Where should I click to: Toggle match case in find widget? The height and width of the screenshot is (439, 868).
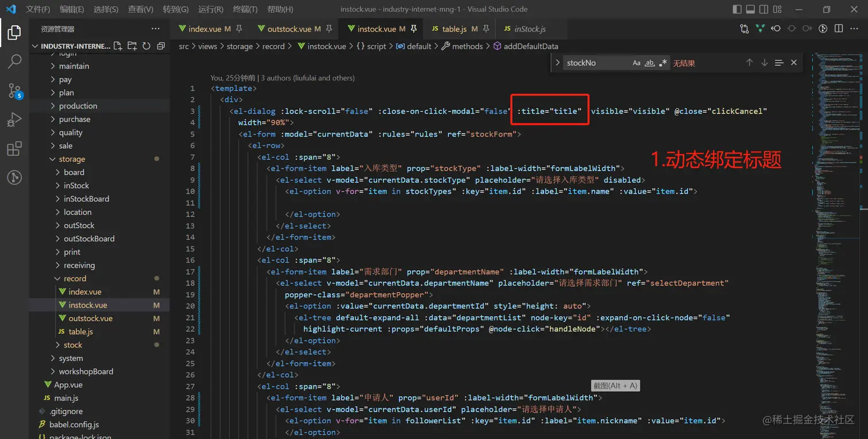[x=636, y=63]
